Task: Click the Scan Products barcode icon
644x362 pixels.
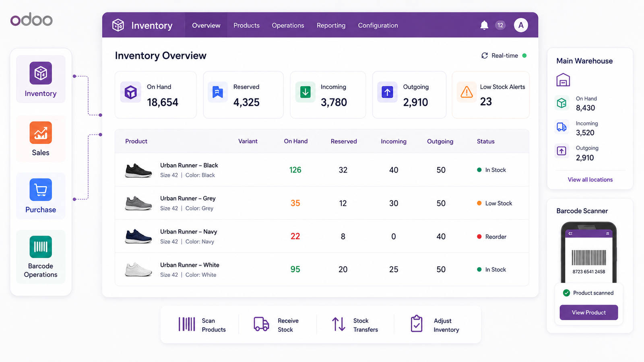Action: click(x=187, y=324)
